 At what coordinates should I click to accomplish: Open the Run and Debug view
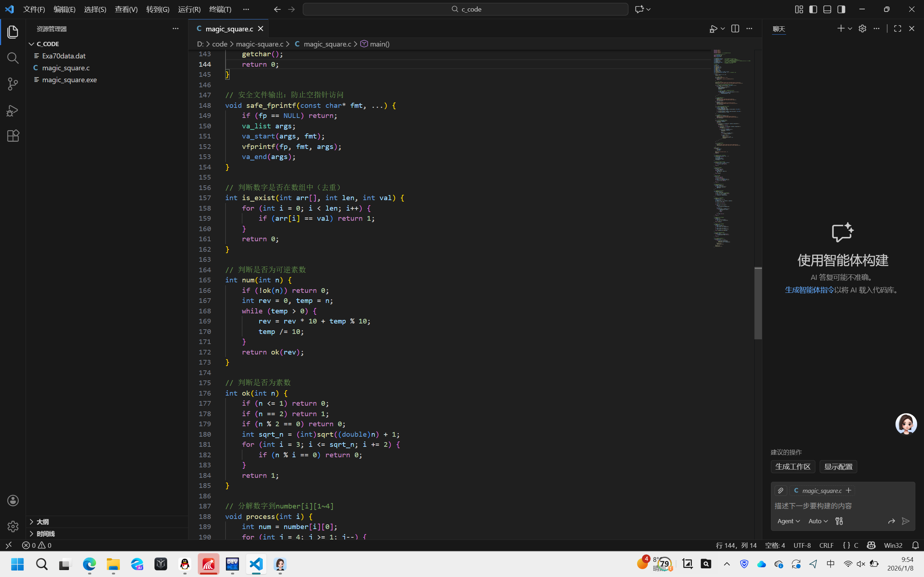tap(13, 111)
